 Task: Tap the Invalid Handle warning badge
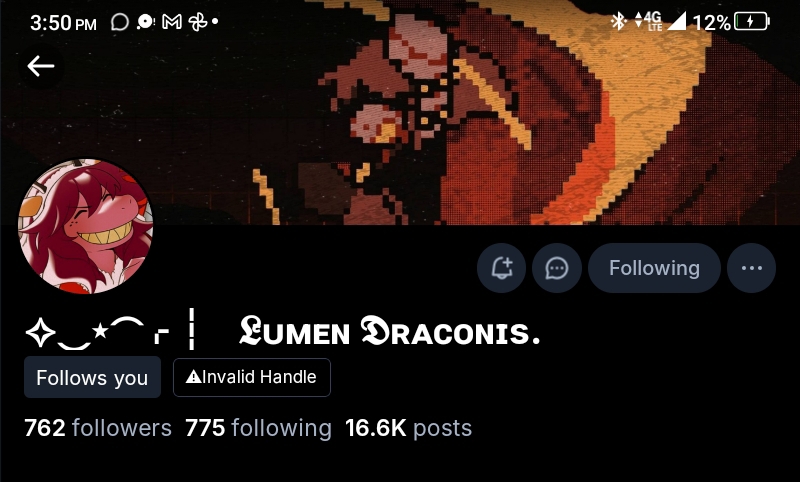[252, 377]
